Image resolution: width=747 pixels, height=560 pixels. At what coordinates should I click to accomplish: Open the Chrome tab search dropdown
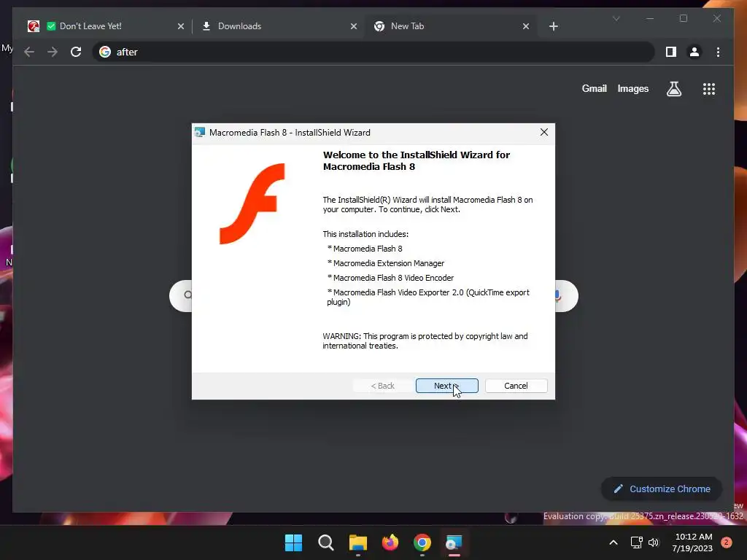616,18
